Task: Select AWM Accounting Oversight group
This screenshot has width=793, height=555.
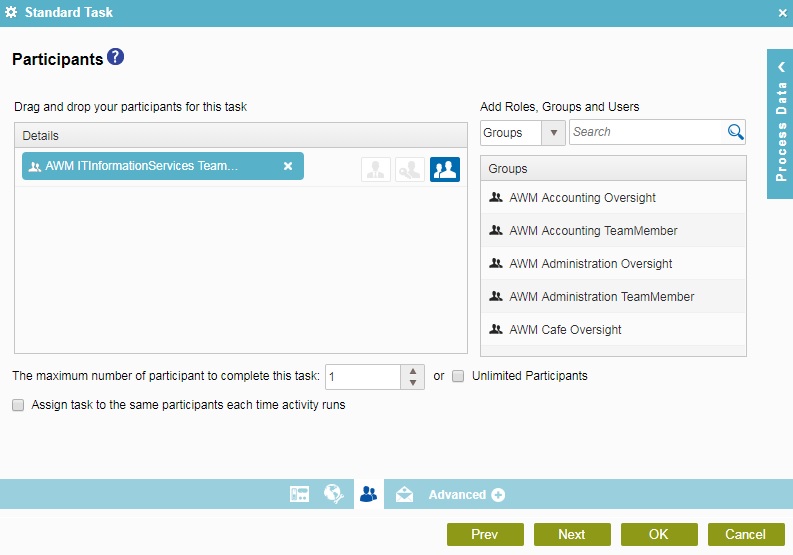Action: [582, 198]
